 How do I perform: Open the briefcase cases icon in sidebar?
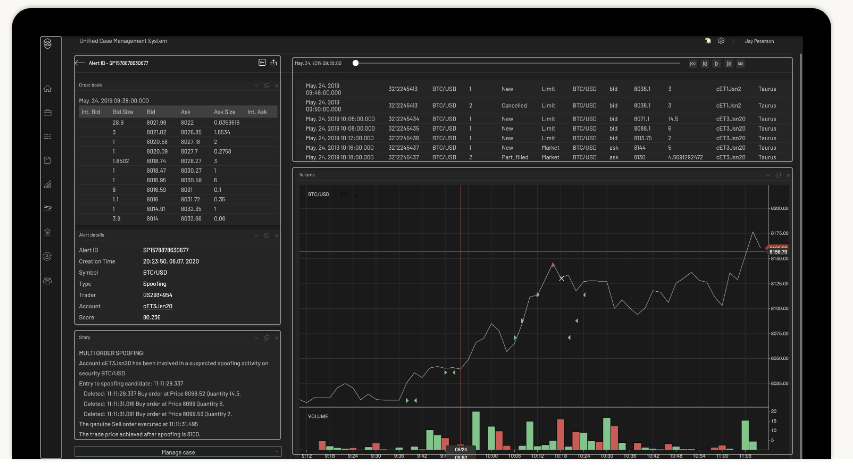[48, 112]
